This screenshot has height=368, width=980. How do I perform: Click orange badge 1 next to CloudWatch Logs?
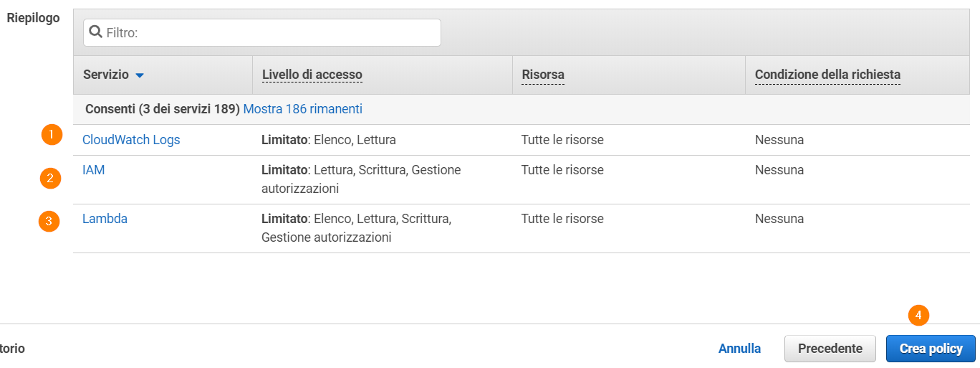pyautogui.click(x=52, y=134)
